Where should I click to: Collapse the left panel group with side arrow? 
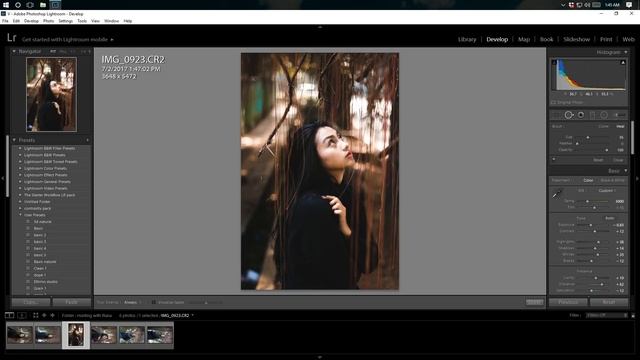pyautogui.click(x=3, y=178)
